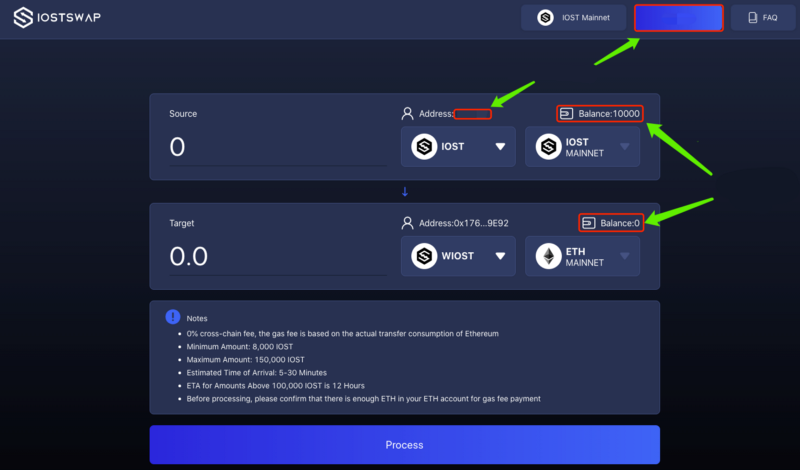Click the blurred blue wallet account button
The height and width of the screenshot is (470, 800).
pyautogui.click(x=679, y=18)
